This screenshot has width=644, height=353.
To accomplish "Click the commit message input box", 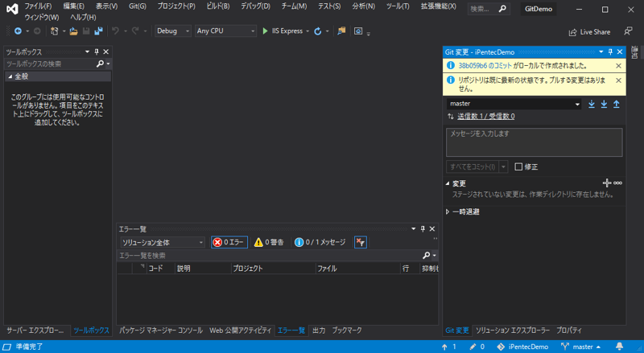I will coord(534,142).
